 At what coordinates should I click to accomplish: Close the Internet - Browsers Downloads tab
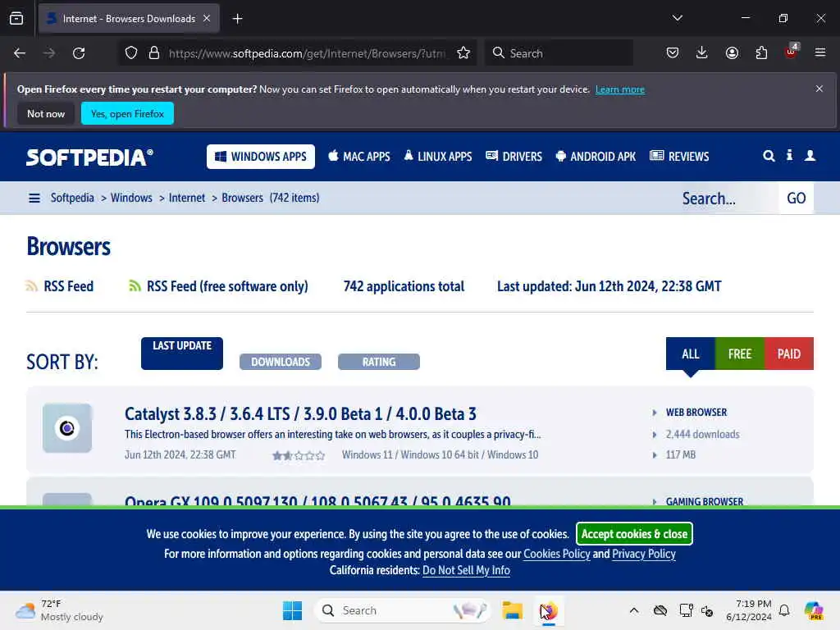click(207, 18)
